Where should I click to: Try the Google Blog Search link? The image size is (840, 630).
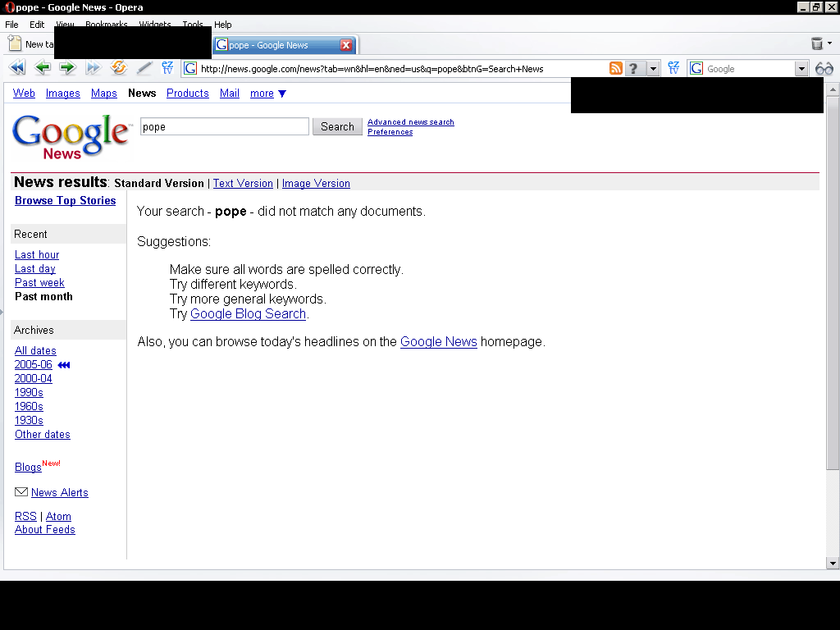(x=248, y=313)
